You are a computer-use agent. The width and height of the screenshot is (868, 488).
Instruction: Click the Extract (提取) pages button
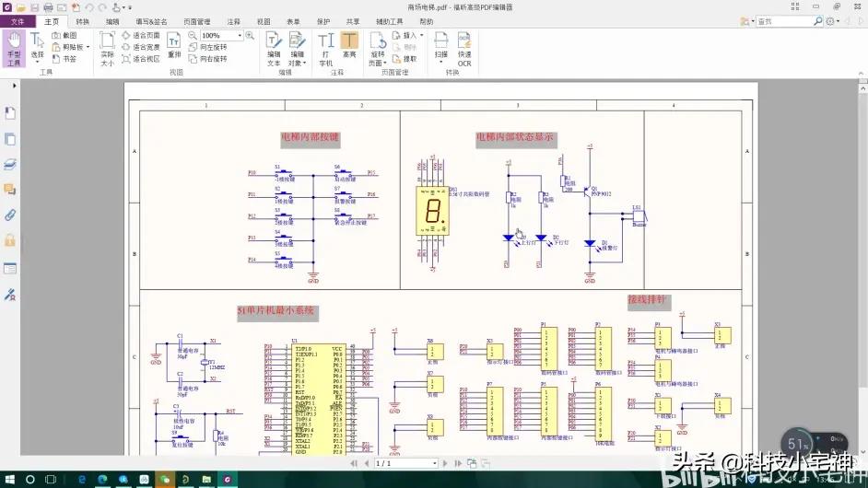405,59
